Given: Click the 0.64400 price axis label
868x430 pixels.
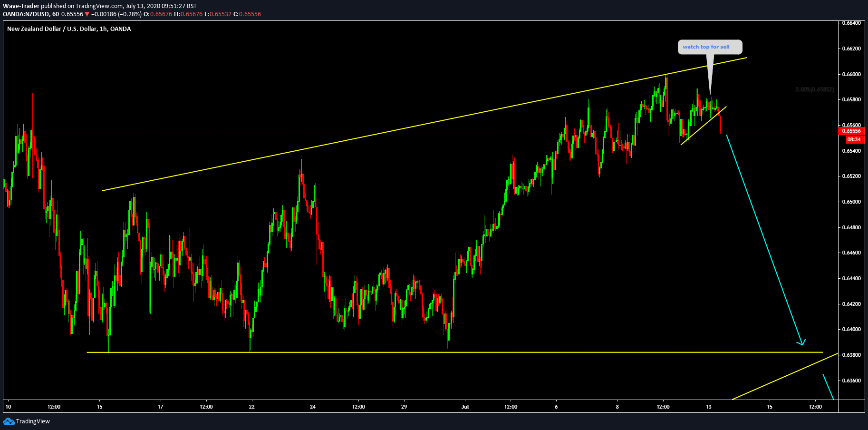Looking at the screenshot, I should point(851,278).
